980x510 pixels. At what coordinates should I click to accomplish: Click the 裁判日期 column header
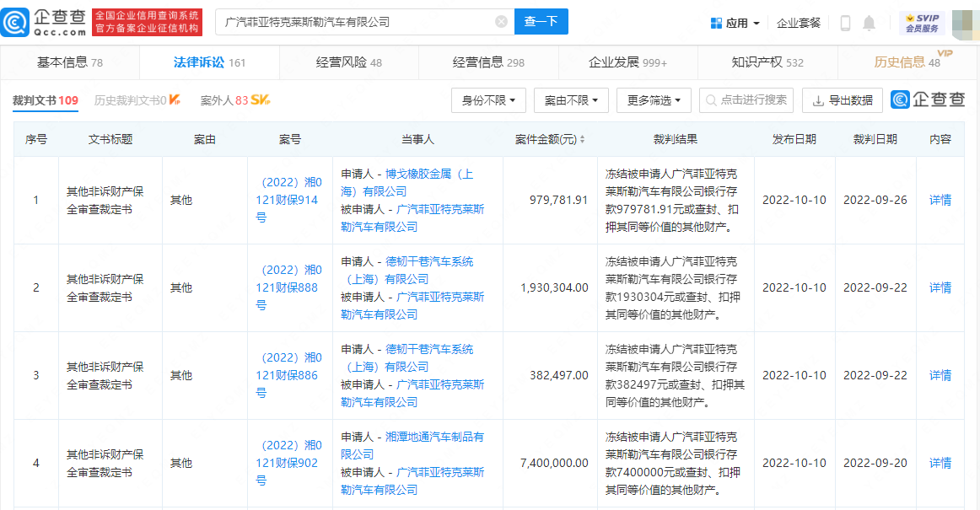tap(875, 139)
